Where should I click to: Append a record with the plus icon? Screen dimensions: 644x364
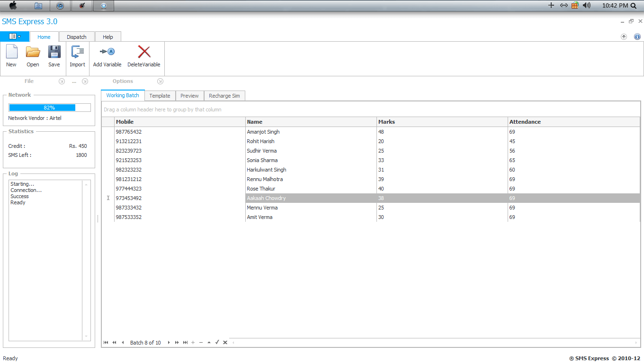[x=193, y=343]
